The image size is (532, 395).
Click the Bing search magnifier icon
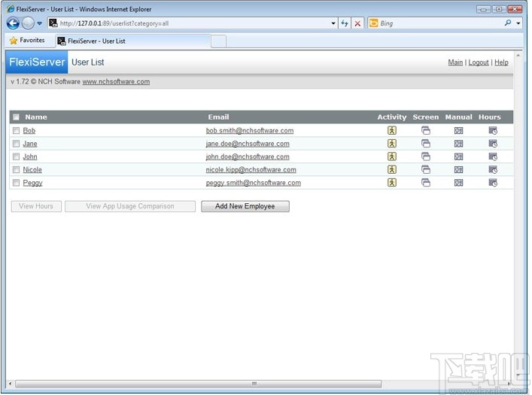coord(508,23)
